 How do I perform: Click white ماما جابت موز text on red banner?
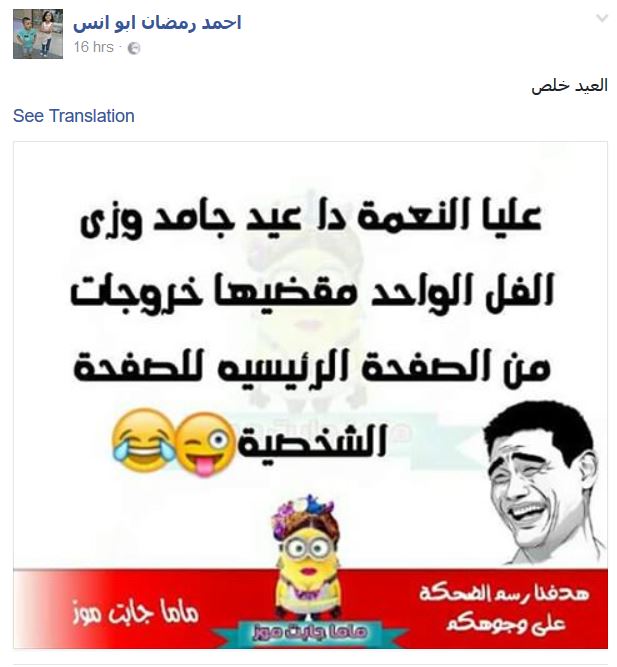[x=136, y=613]
